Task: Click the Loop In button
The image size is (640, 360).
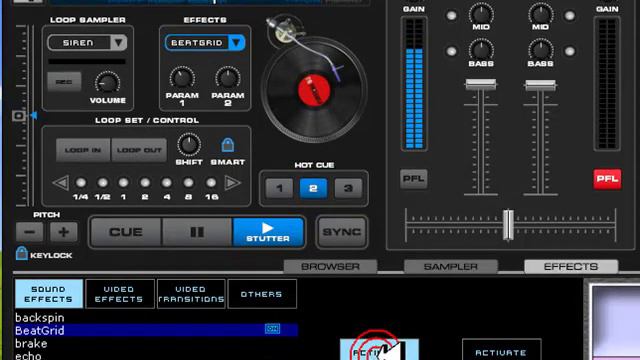Action: coord(83,150)
